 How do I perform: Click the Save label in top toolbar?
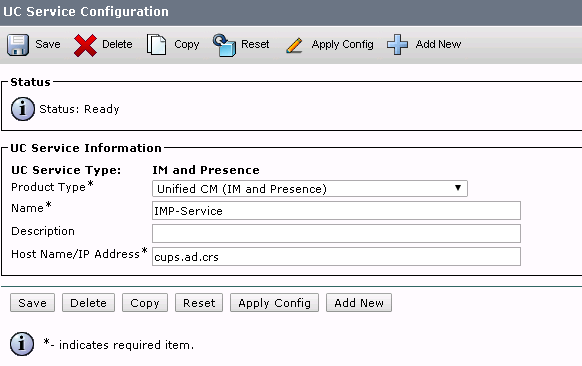(48, 44)
